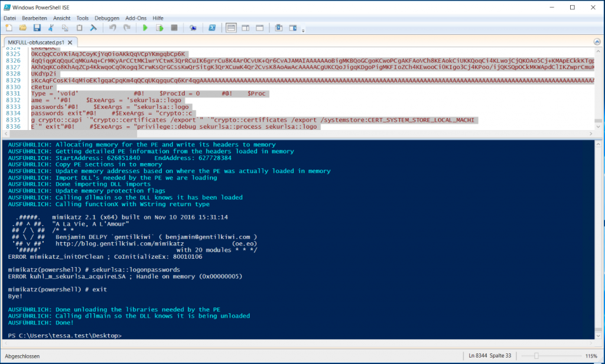Open the Add-Ons menu
The width and height of the screenshot is (605, 364).
pyautogui.click(x=136, y=18)
